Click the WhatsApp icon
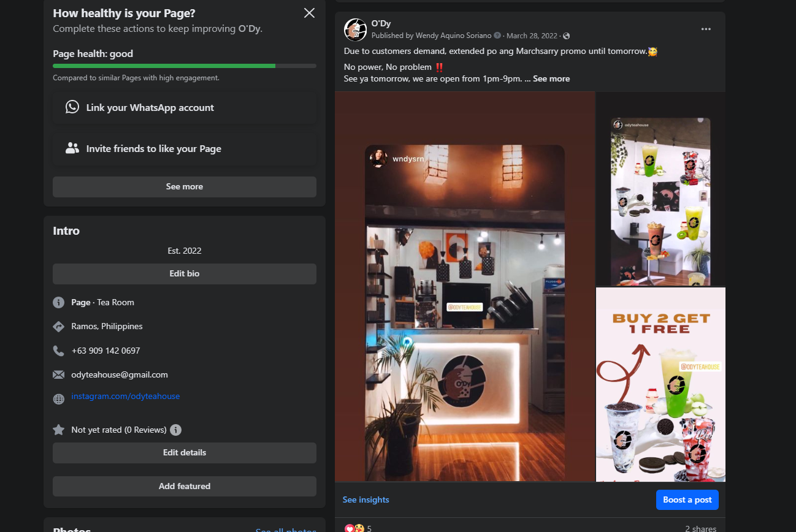796x532 pixels. (72, 107)
